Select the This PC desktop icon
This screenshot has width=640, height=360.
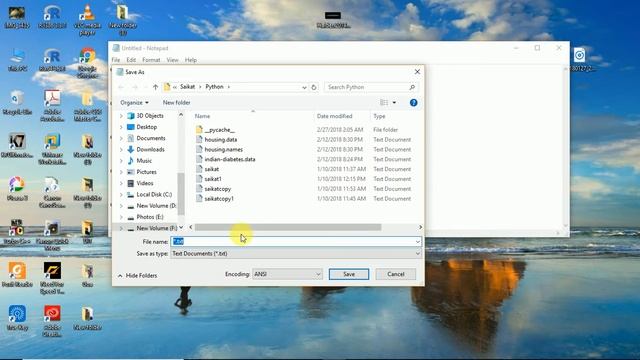17,59
